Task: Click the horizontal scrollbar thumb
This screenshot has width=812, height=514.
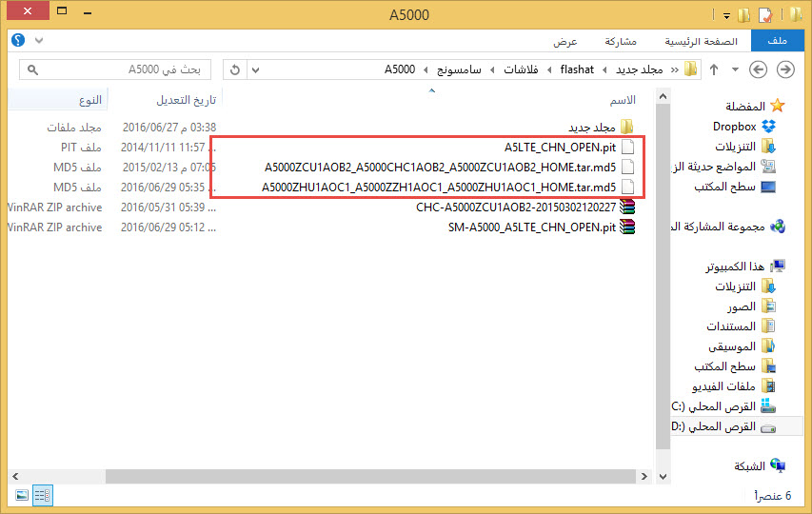Action: 370,476
